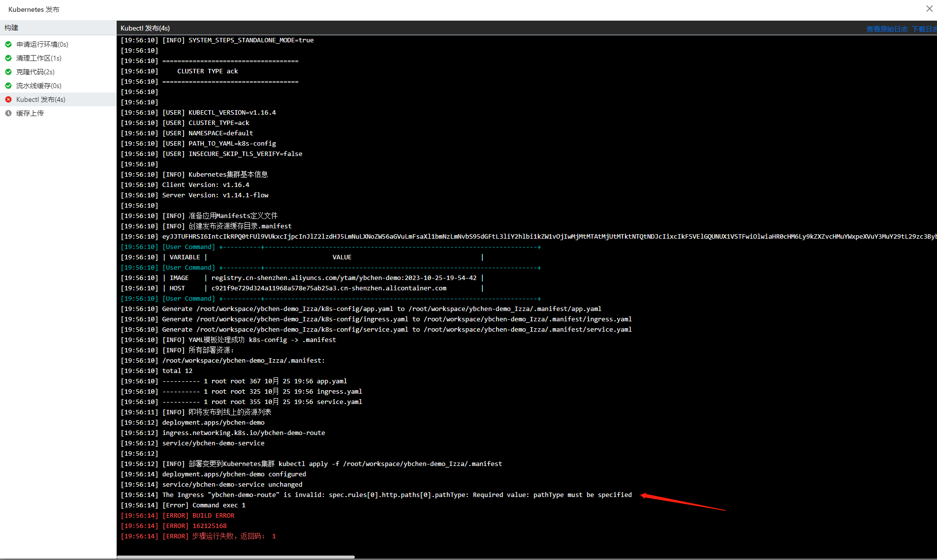This screenshot has width=937, height=560.
Task: Click the INSECURE_SKIP_TLS_VERIFY=false line
Action: [212, 154]
